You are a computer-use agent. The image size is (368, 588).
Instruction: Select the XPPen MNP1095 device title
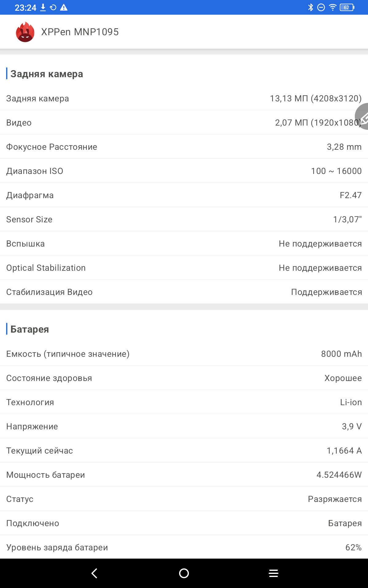80,32
